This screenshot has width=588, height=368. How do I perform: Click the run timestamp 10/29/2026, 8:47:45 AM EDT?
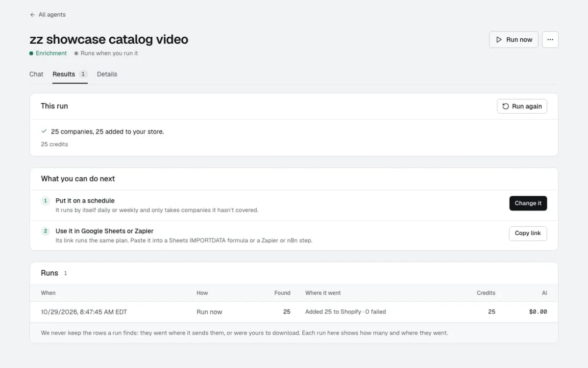84,312
